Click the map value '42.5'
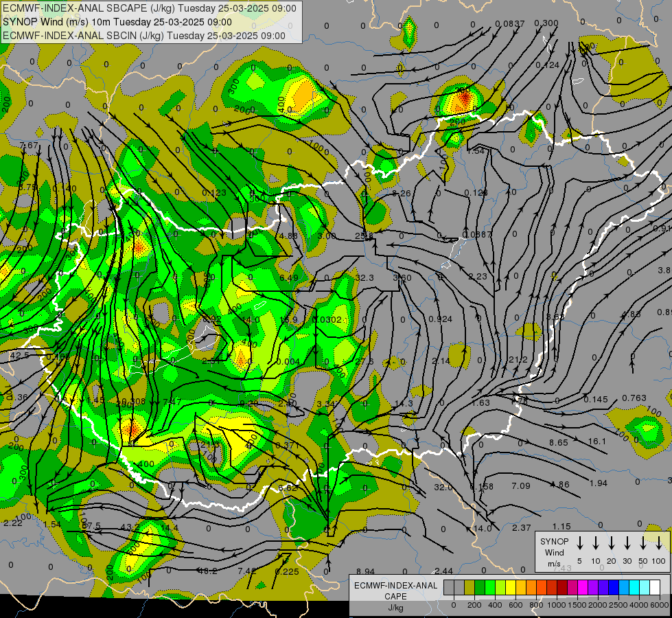Image resolution: width=672 pixels, height=618 pixels. click(x=20, y=356)
